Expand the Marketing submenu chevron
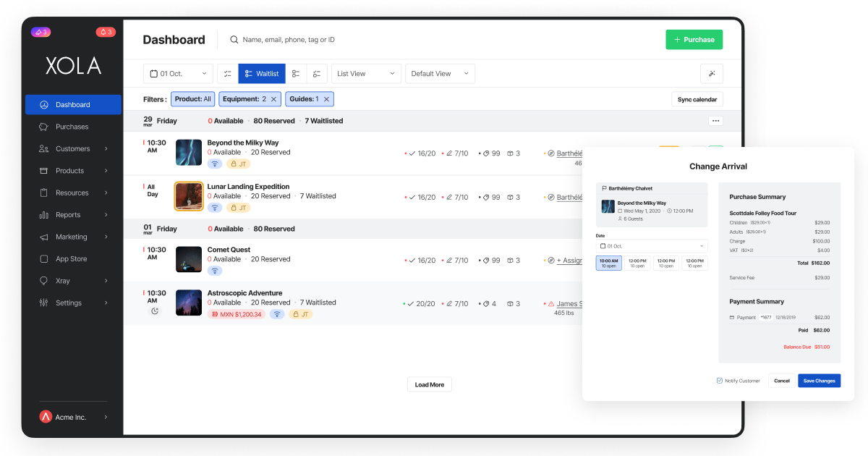The image size is (868, 456). 106,237
